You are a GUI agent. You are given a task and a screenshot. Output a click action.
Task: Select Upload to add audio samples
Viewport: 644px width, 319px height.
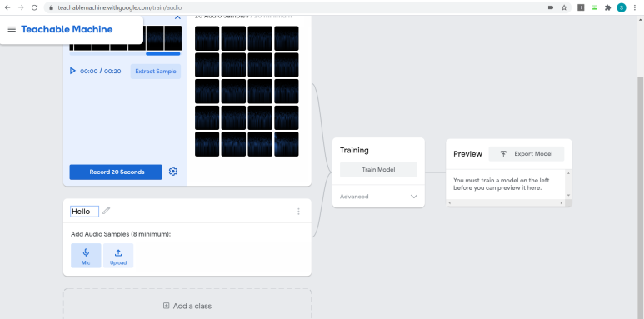118,256
